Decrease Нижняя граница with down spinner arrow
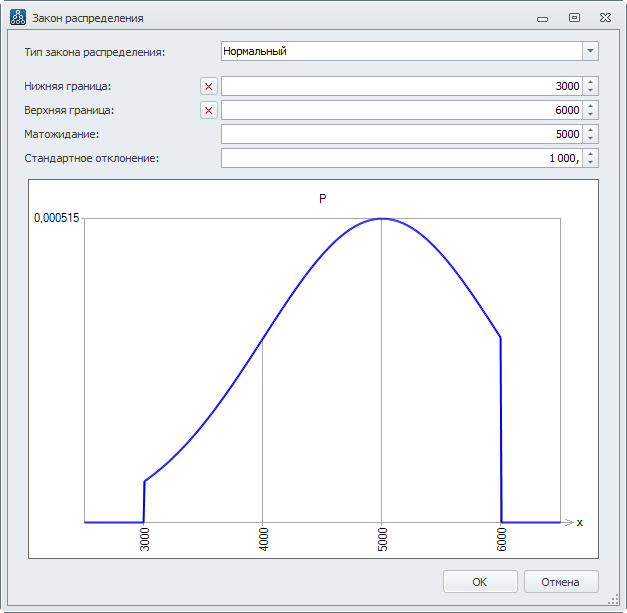The height and width of the screenshot is (613, 627). pos(591,91)
